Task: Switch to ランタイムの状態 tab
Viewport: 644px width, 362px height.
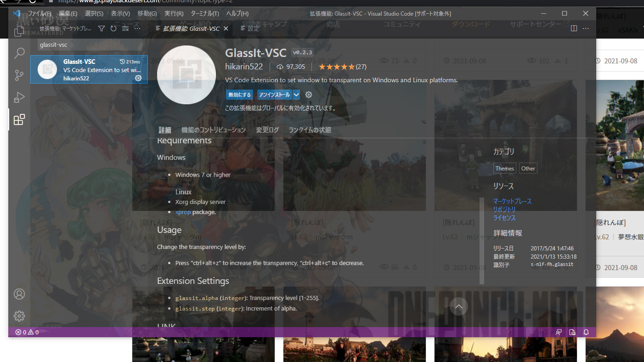Action: [x=310, y=130]
